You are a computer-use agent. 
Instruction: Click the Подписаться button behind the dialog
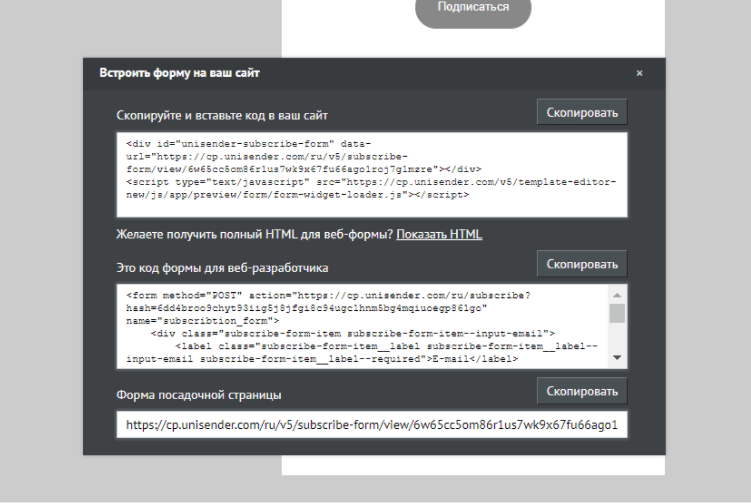pos(473,10)
